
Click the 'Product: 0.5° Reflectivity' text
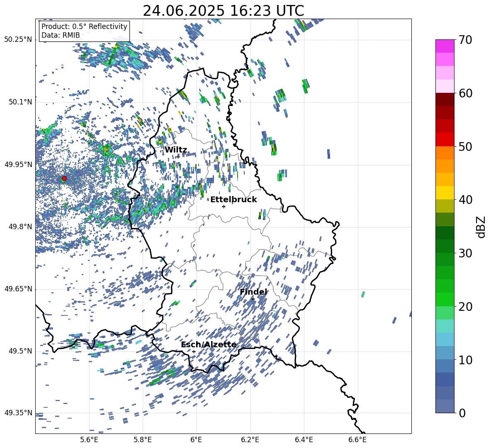84,27
